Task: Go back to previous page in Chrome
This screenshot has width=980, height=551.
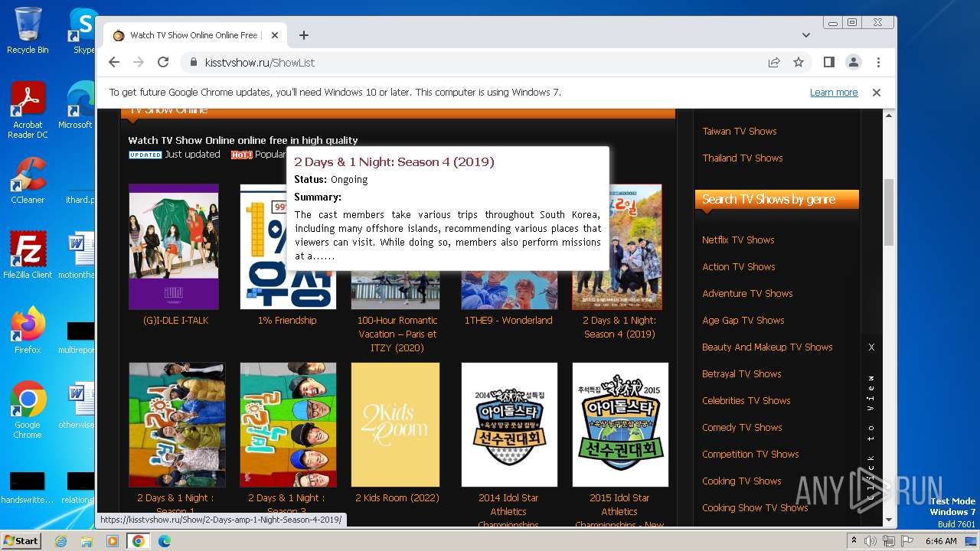Action: coord(114,63)
